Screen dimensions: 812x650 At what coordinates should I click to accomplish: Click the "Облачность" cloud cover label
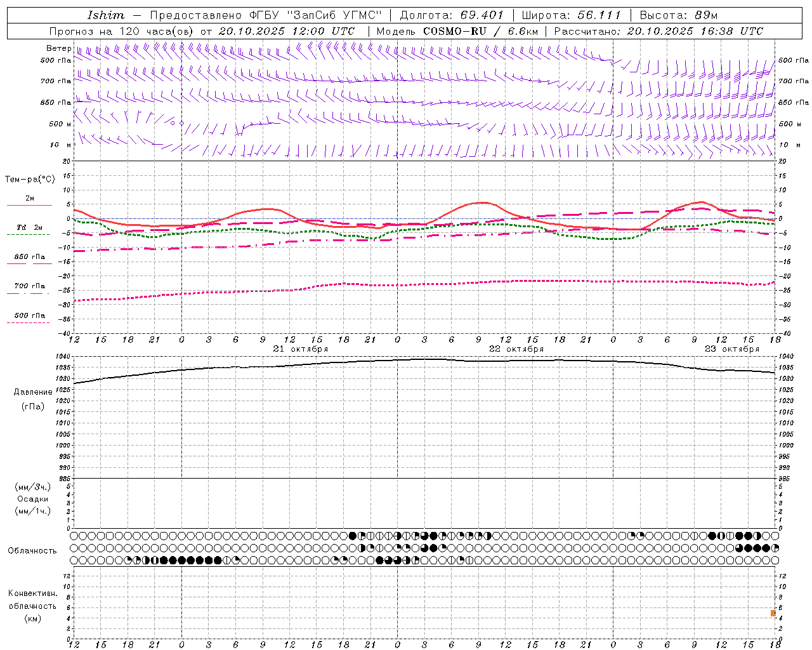coord(32,551)
